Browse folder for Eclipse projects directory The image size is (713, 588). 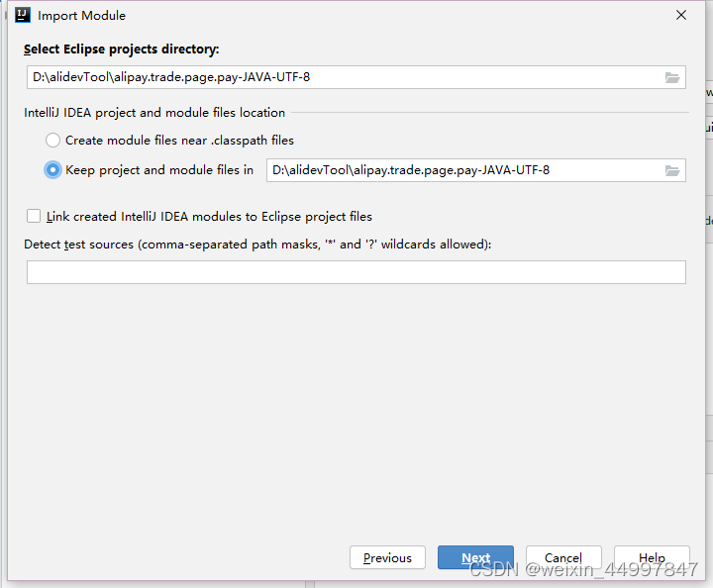672,77
